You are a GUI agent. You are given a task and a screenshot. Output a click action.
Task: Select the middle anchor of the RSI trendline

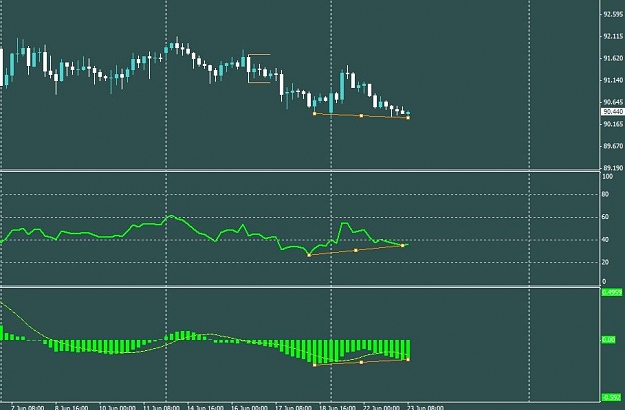pos(356,250)
